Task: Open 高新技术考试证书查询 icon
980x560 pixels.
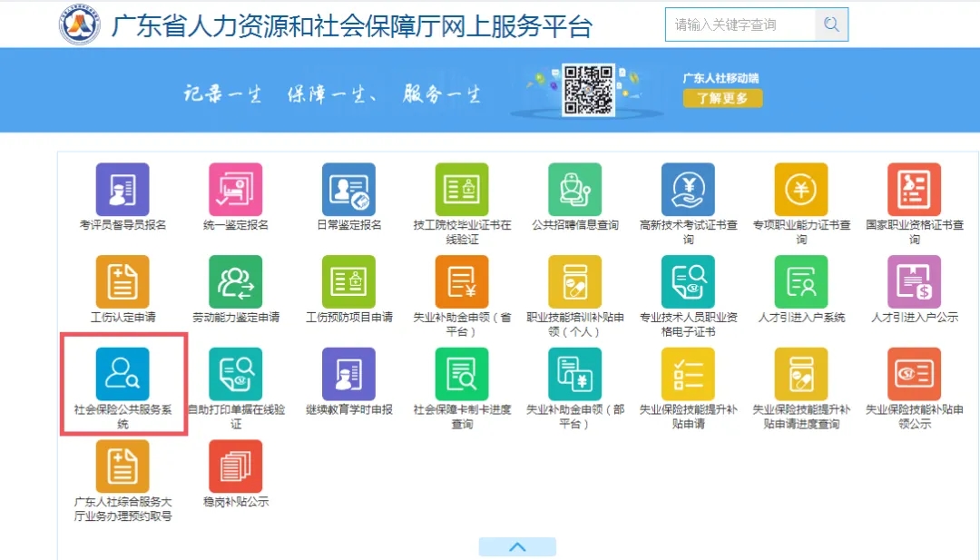Action: tap(688, 190)
